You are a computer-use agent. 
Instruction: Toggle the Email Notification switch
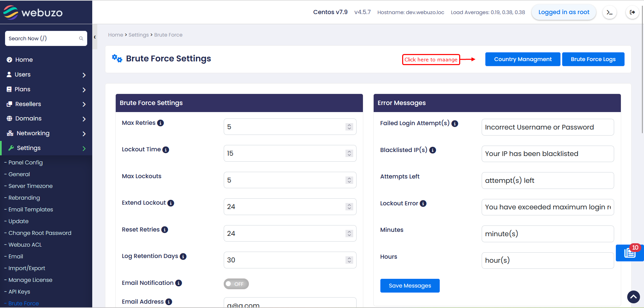[236, 284]
